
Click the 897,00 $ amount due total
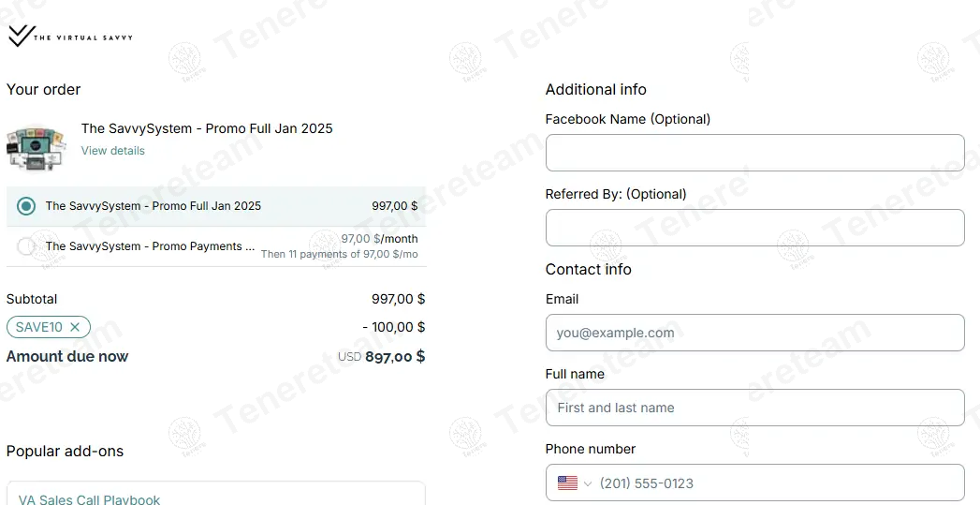click(394, 356)
